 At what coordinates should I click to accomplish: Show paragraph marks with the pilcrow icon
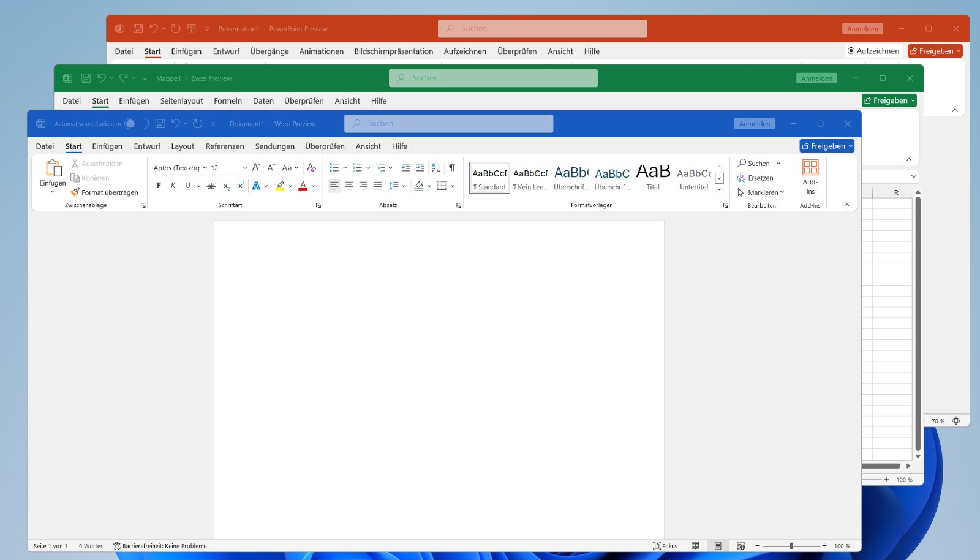452,167
